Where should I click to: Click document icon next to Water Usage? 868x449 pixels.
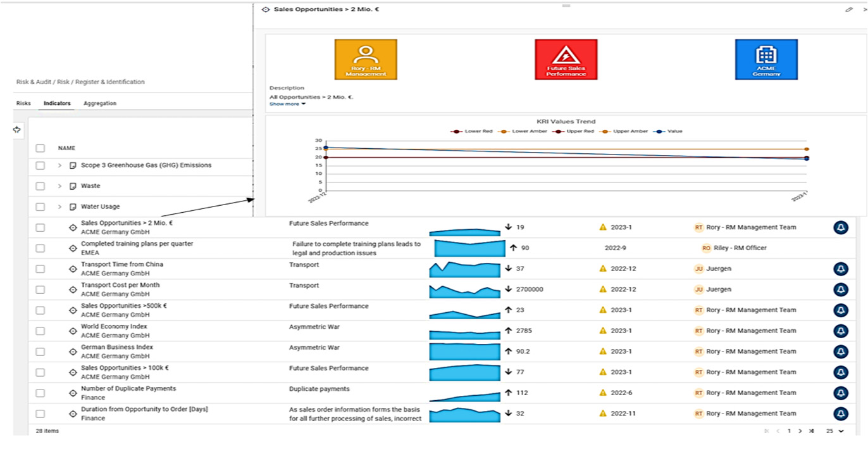click(x=73, y=206)
